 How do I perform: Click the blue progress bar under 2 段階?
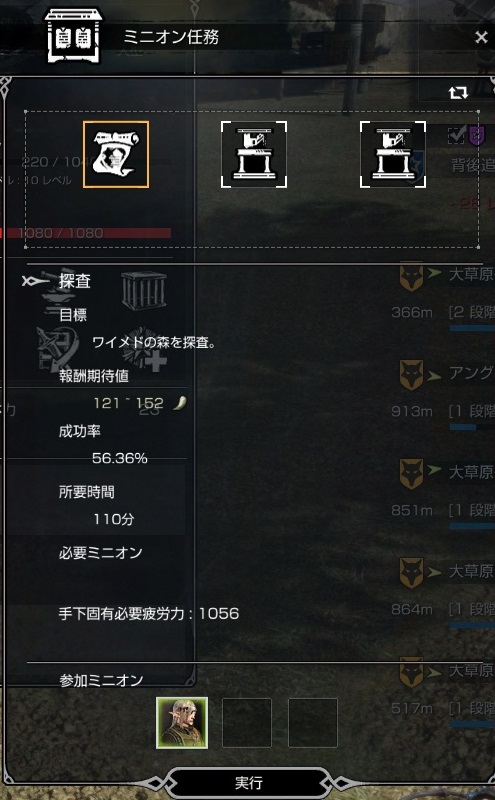click(472, 329)
